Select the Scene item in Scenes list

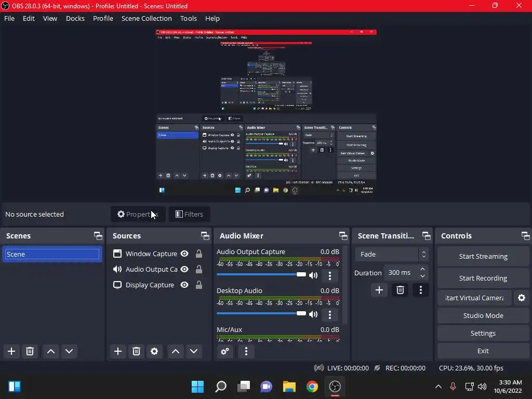(52, 254)
